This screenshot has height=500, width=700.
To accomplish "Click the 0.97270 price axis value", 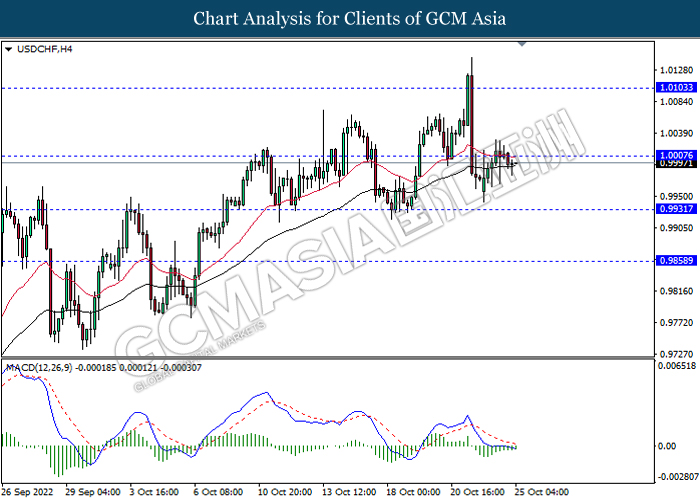I will (676, 354).
